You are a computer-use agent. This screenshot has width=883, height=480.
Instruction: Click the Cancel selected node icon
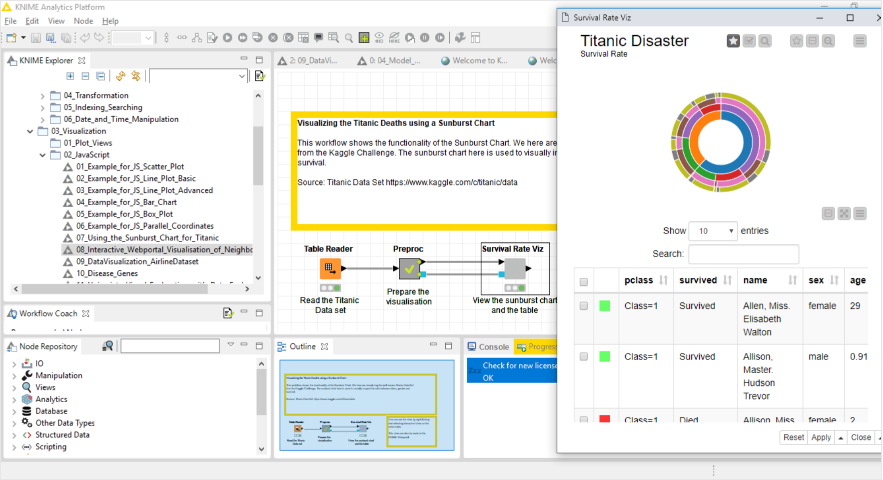pyautogui.click(x=273, y=38)
